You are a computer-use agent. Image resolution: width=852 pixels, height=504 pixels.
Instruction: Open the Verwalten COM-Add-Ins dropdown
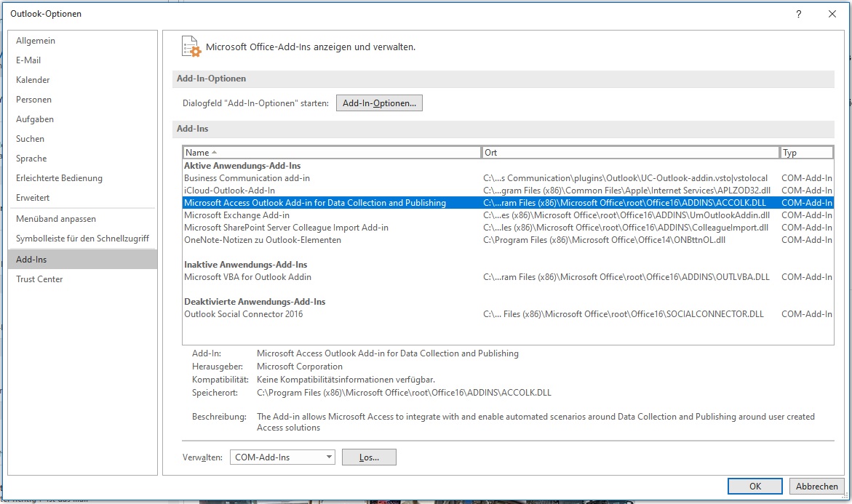coord(282,457)
